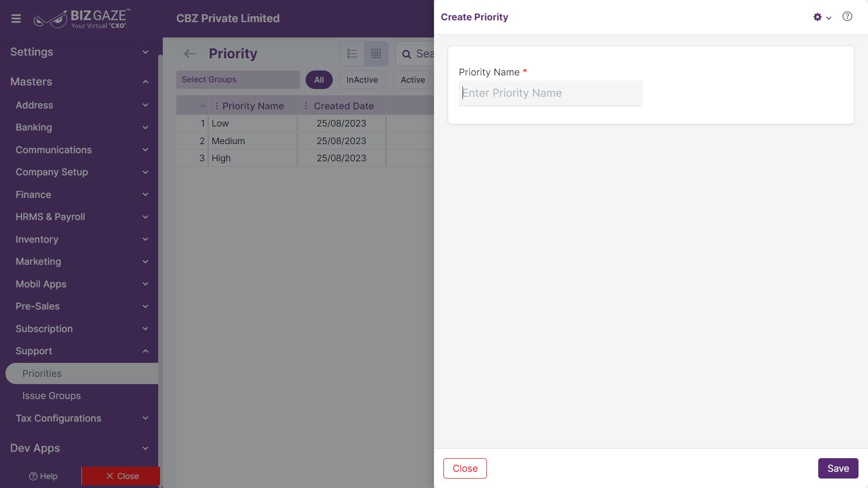Image resolution: width=868 pixels, height=488 pixels.
Task: Switch to list view icon
Action: pos(352,54)
